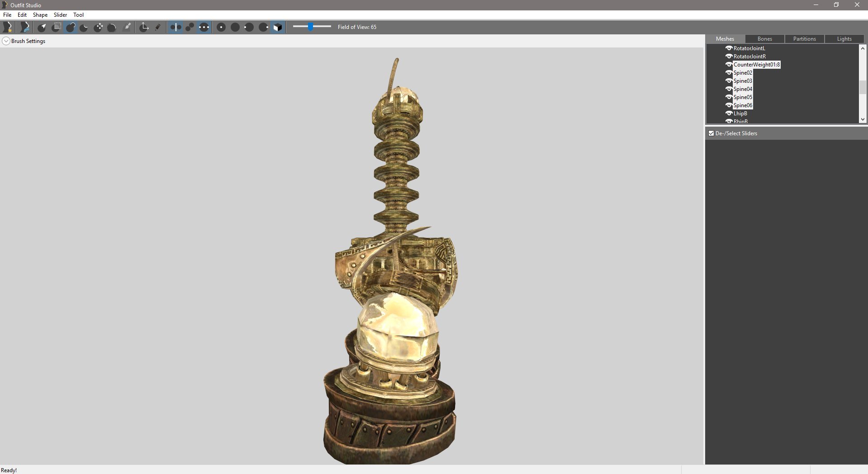Select the Smooth brush tool
Image resolution: width=868 pixels, height=474 pixels.
pos(112,27)
